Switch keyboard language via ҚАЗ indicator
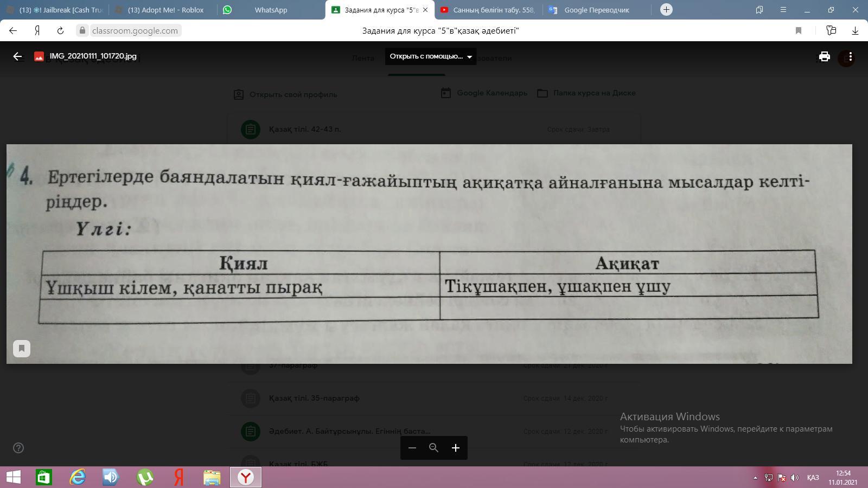The height and width of the screenshot is (488, 868). pos(813,478)
